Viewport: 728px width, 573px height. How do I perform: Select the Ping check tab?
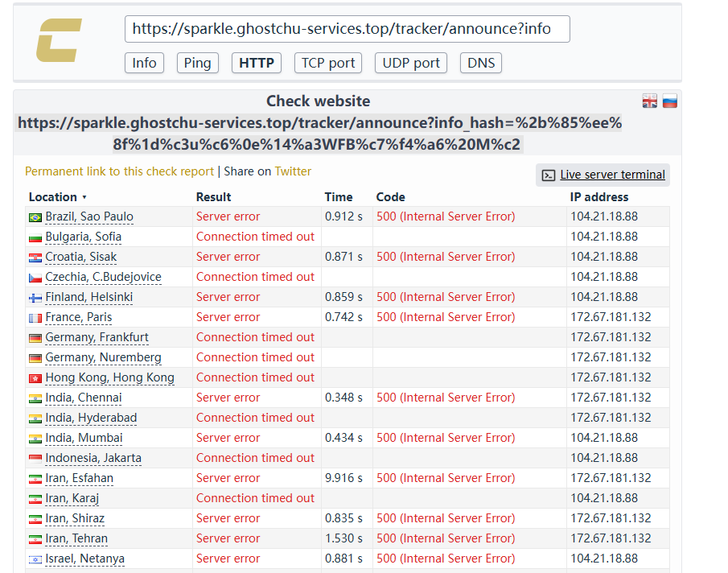pyautogui.click(x=198, y=63)
